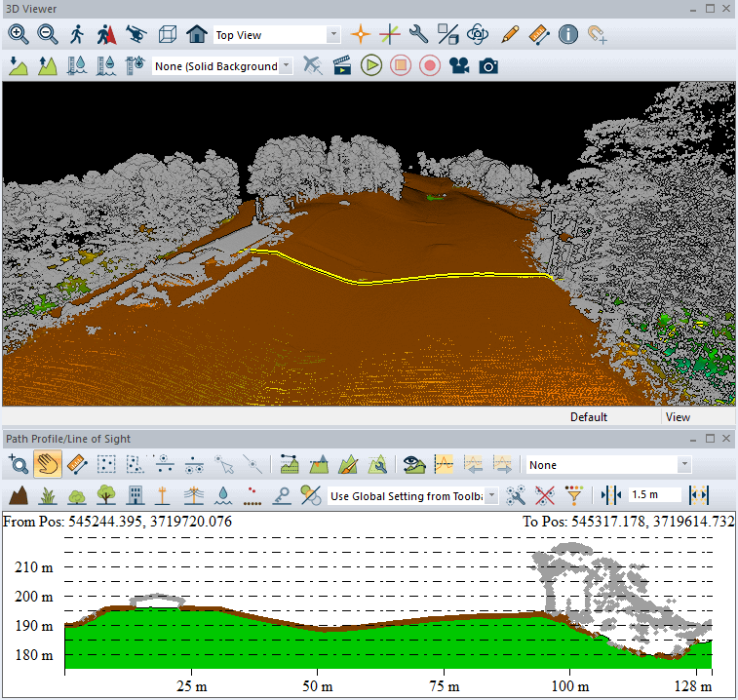738x700 pixels.
Task: Toggle ground points mountain filter
Action: (x=19, y=495)
